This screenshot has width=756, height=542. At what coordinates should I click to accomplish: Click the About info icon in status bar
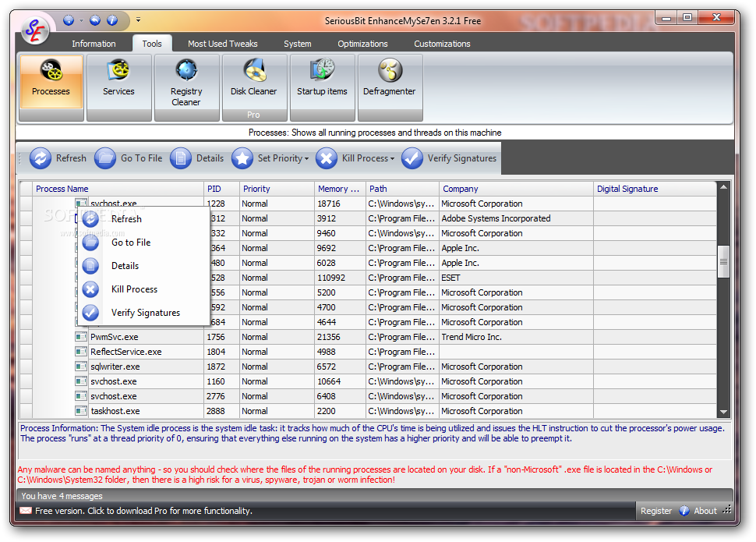(684, 511)
